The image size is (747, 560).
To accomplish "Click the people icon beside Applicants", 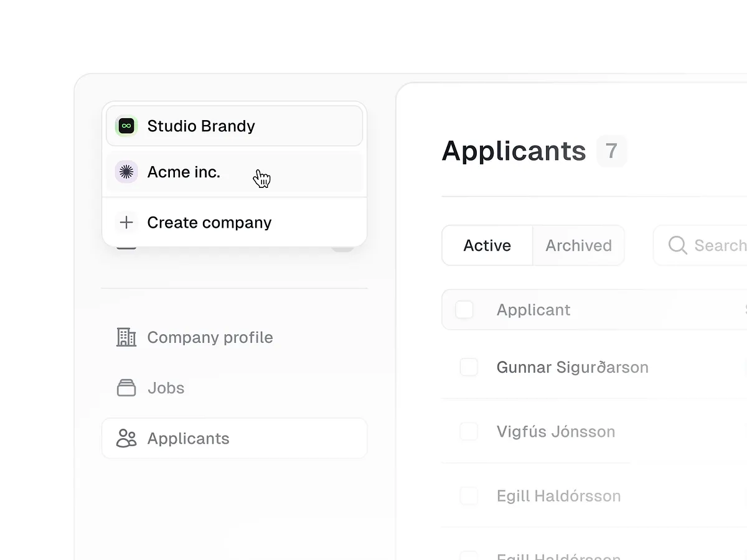I will [x=126, y=438].
